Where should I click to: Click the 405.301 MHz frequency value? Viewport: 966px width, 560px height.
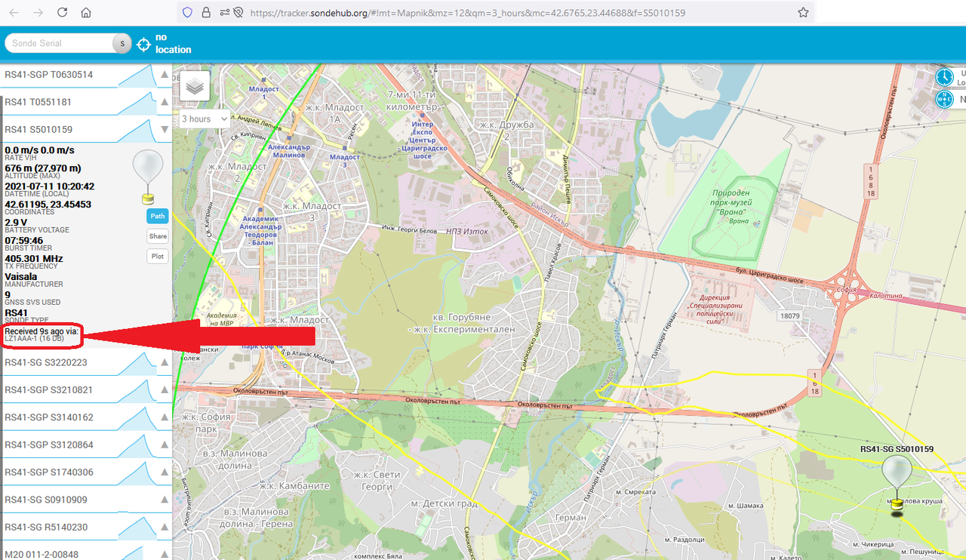pyautogui.click(x=34, y=258)
